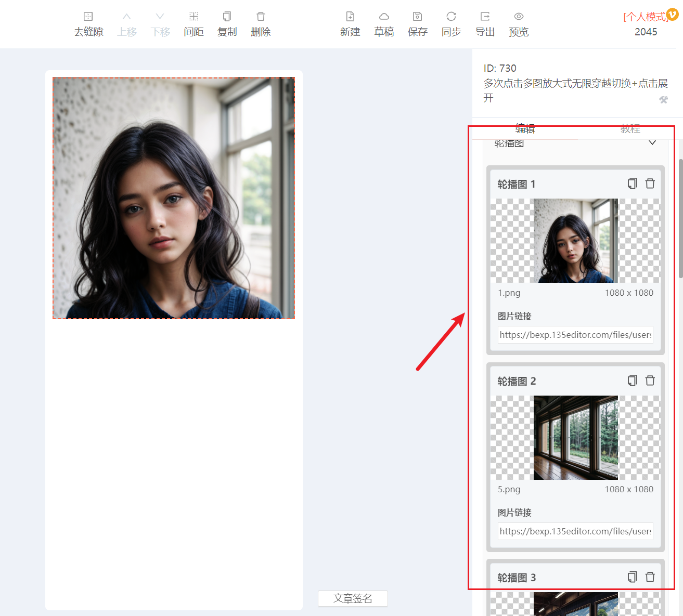Open the 草稿 drafts cloud icon

coord(384,17)
